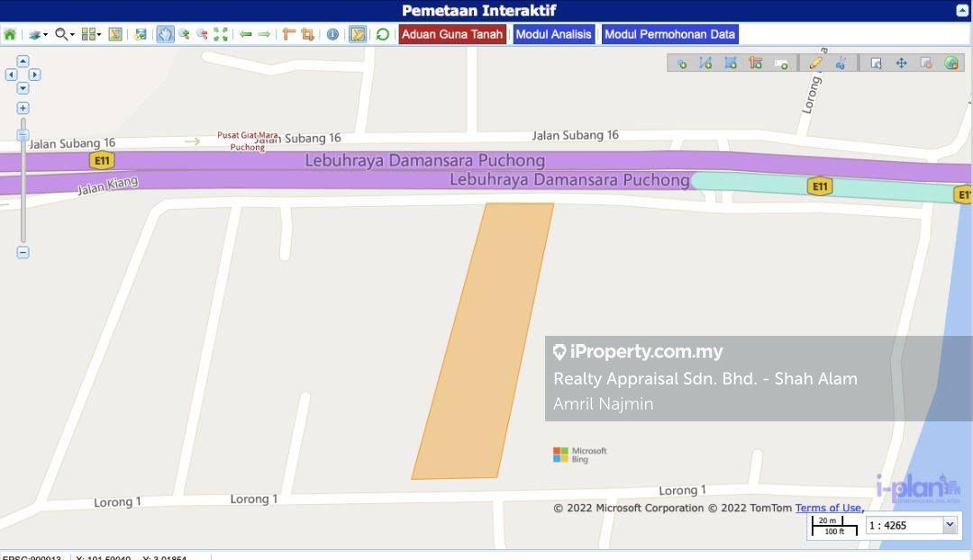Click the move feature cross-arrows icon
The image size is (973, 560).
pyautogui.click(x=901, y=62)
